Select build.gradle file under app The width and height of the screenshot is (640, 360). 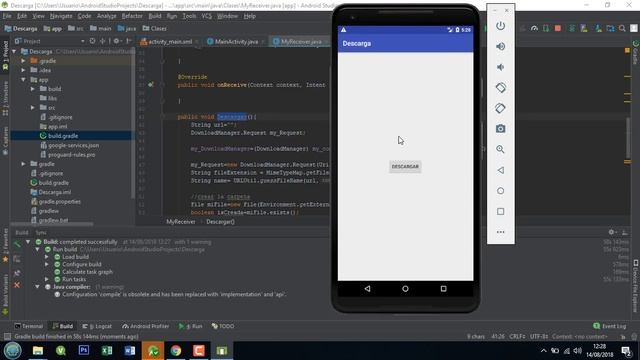click(x=62, y=136)
